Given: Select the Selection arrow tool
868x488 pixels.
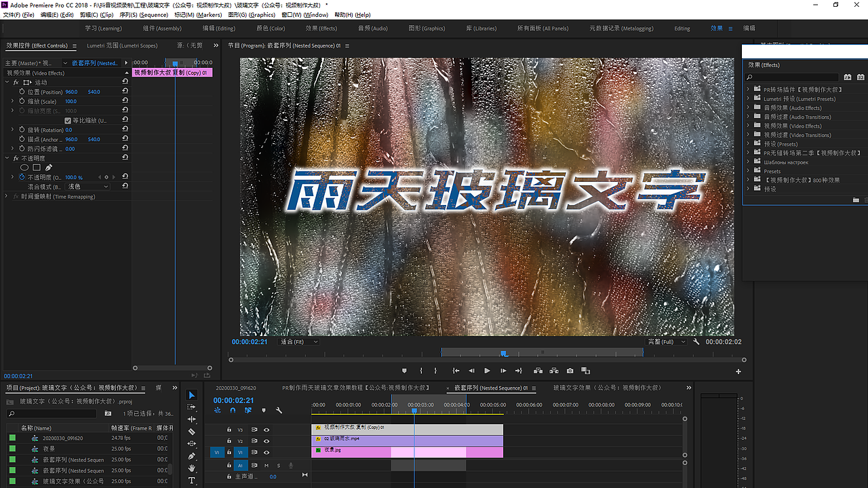Looking at the screenshot, I should pyautogui.click(x=191, y=395).
